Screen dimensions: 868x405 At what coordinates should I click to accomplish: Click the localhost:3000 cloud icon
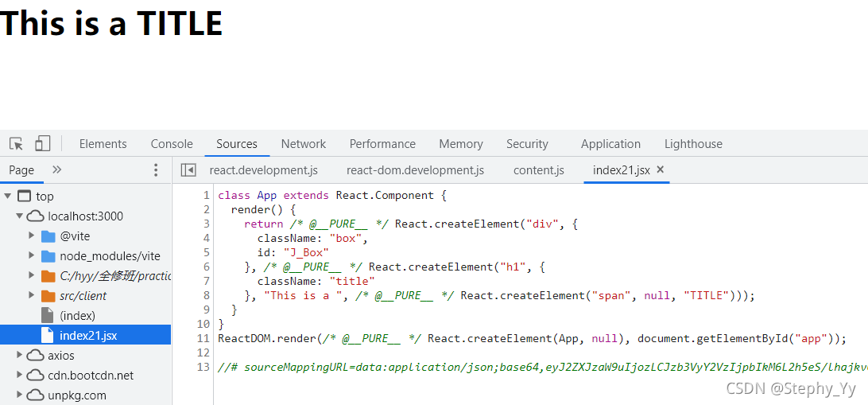click(36, 216)
